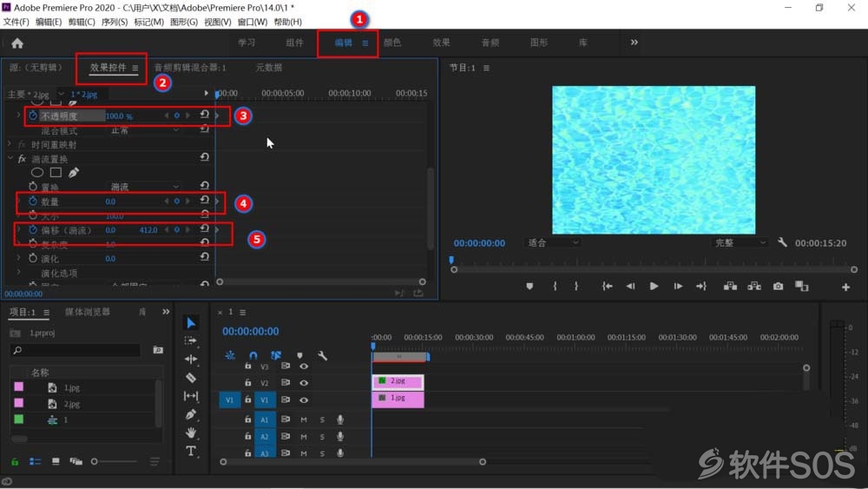Mark In point in program monitor
Image resolution: width=868 pixels, height=489 pixels.
coord(555,287)
